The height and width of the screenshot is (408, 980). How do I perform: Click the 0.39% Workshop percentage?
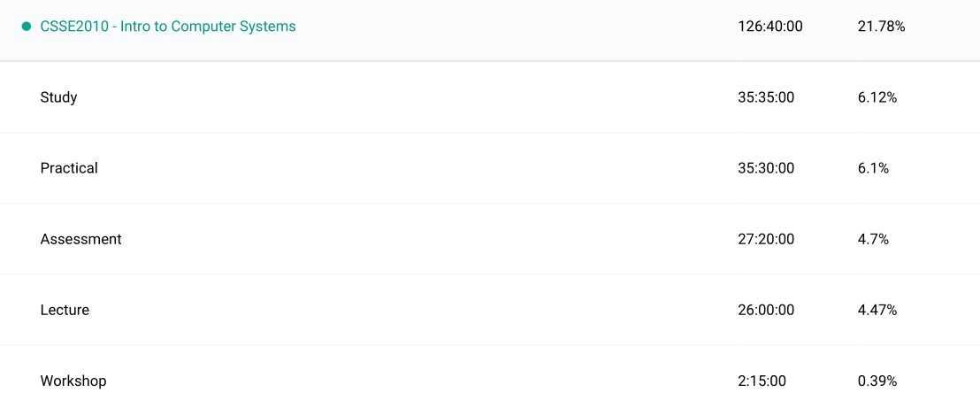click(x=877, y=381)
